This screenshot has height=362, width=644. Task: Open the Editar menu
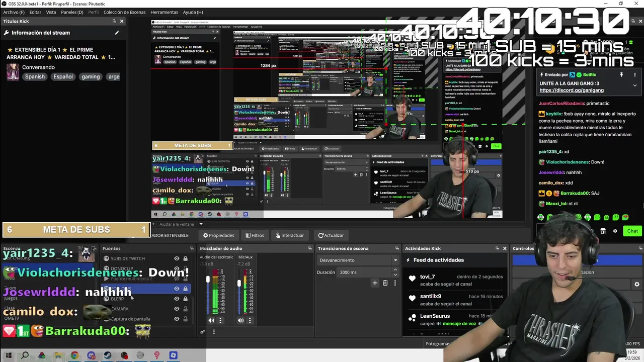click(x=35, y=12)
